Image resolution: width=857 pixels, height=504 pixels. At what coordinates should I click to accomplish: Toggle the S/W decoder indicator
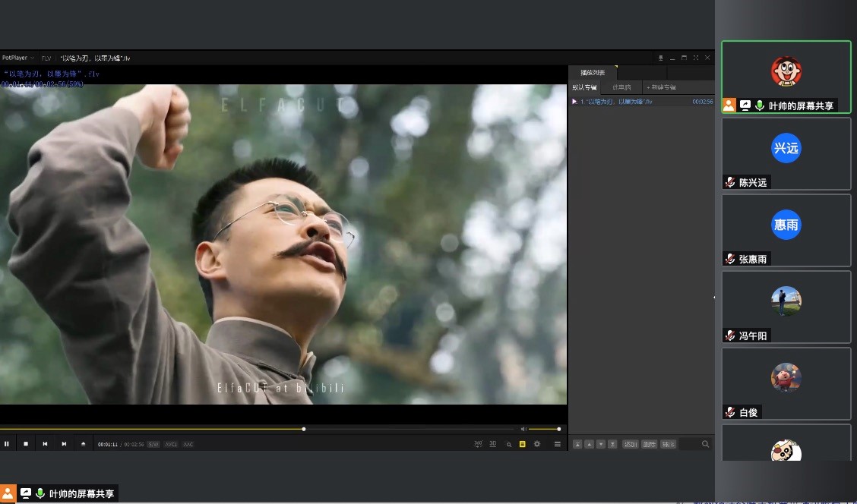click(x=153, y=445)
